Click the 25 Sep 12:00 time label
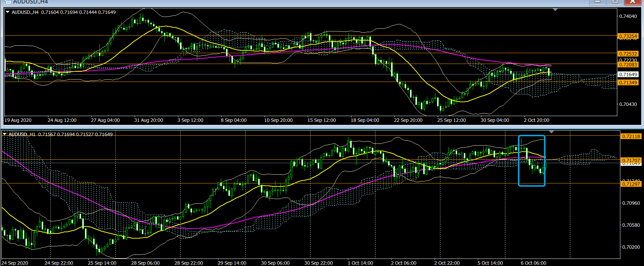The width and height of the screenshot is (644, 266). click(x=452, y=120)
